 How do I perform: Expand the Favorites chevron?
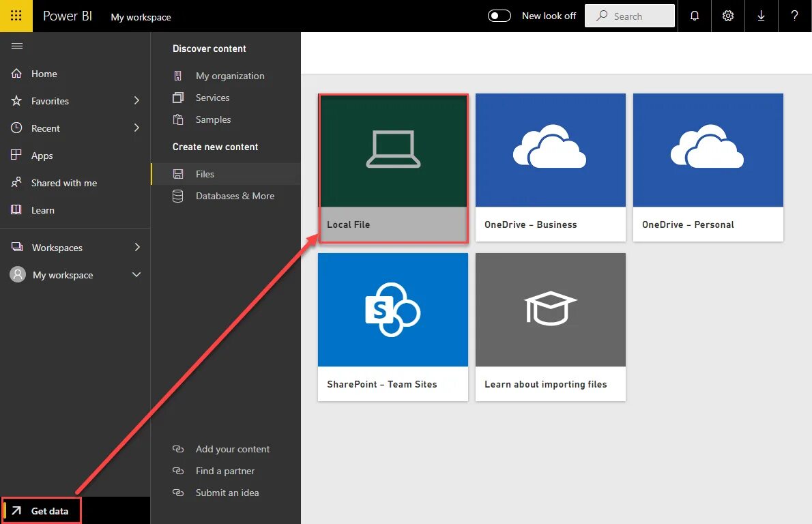[x=136, y=100]
